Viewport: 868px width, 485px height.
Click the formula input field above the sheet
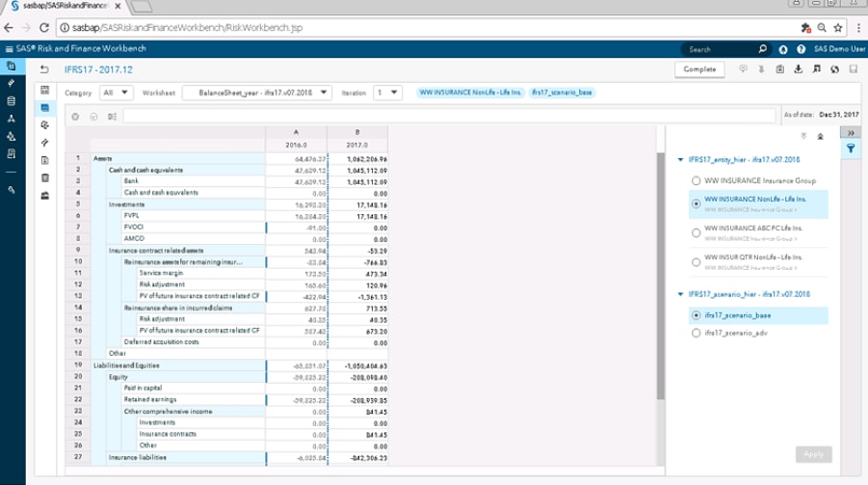point(449,116)
